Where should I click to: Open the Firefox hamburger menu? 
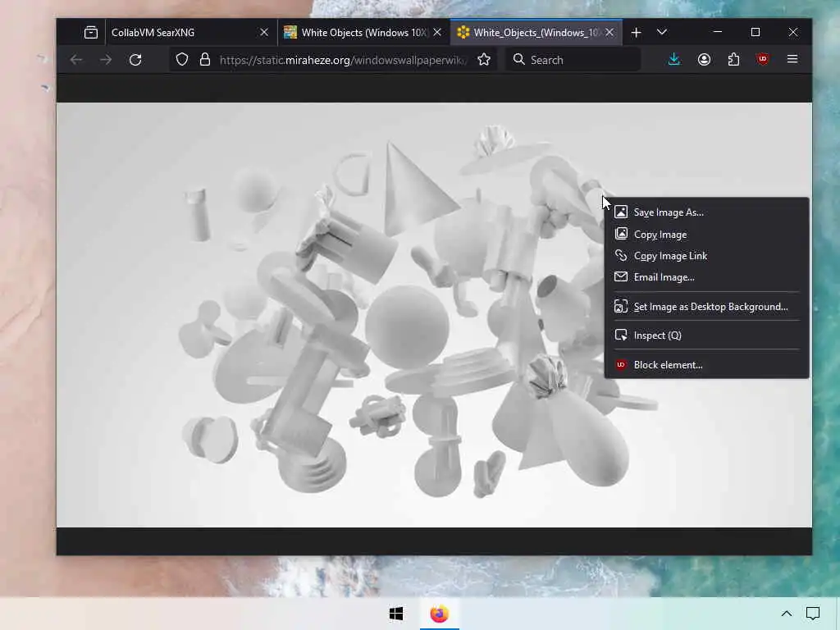[x=792, y=59]
